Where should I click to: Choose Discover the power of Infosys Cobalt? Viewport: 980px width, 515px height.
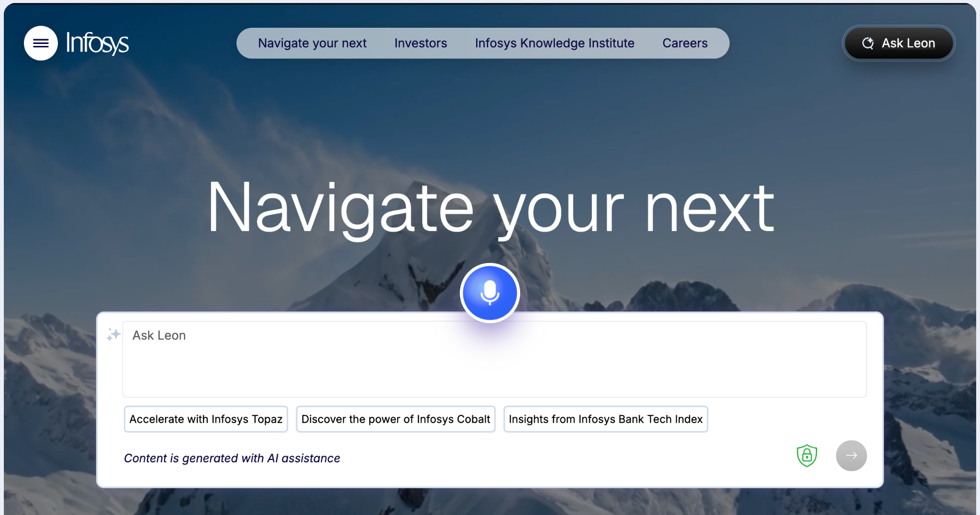click(x=396, y=419)
